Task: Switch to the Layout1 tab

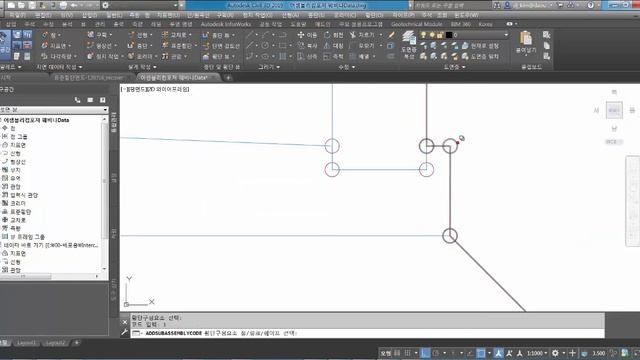Action: pyautogui.click(x=26, y=343)
